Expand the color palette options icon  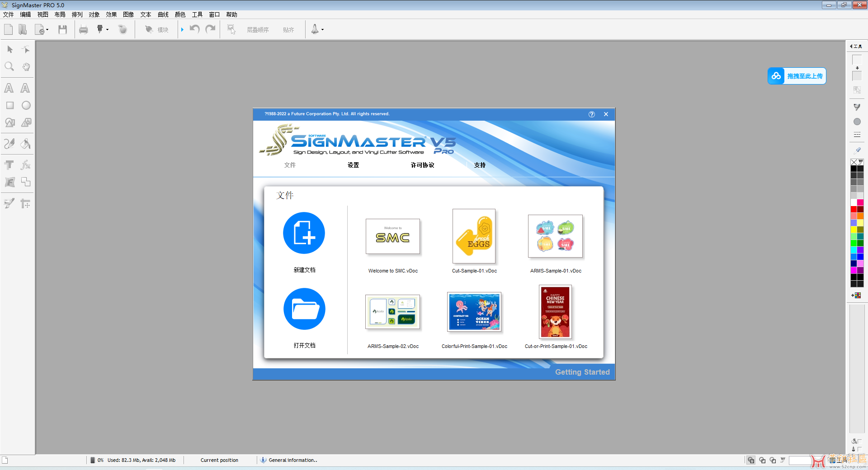point(856,296)
